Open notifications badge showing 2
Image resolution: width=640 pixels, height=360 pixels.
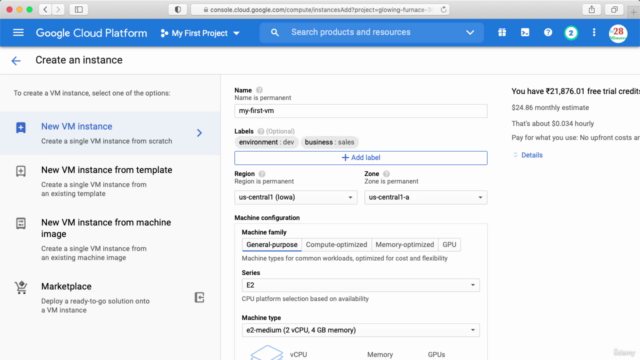pyautogui.click(x=571, y=33)
